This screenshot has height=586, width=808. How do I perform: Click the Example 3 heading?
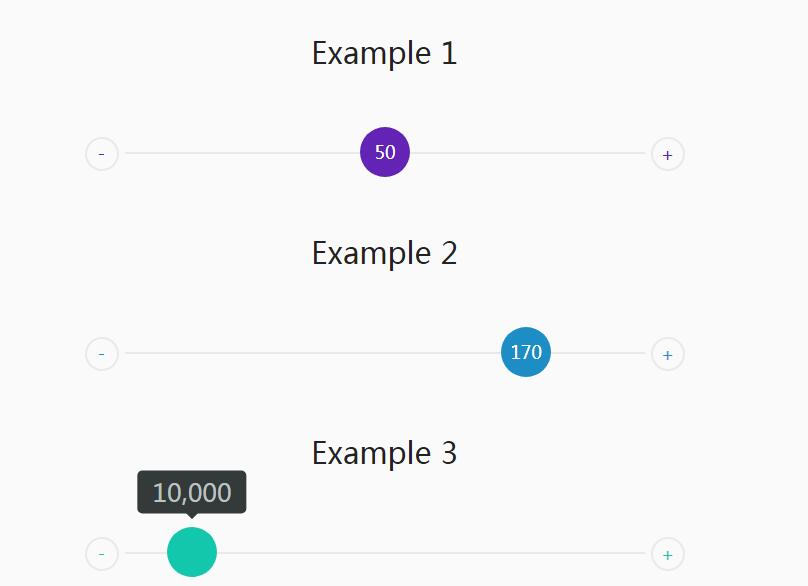[385, 453]
